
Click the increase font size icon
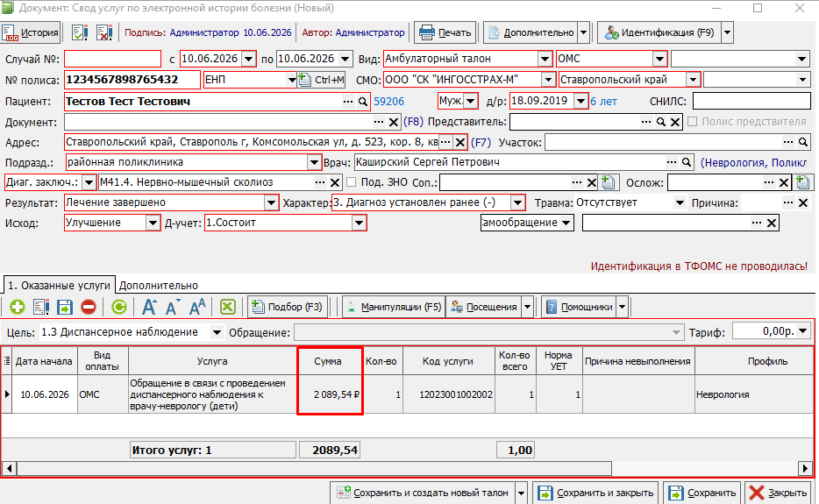[x=149, y=307]
